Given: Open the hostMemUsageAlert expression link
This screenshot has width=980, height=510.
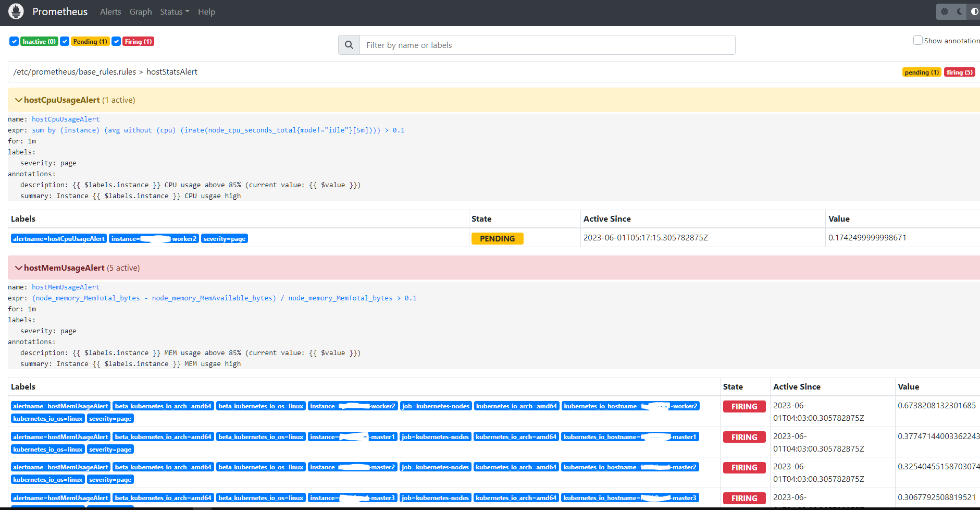Looking at the screenshot, I should point(224,298).
